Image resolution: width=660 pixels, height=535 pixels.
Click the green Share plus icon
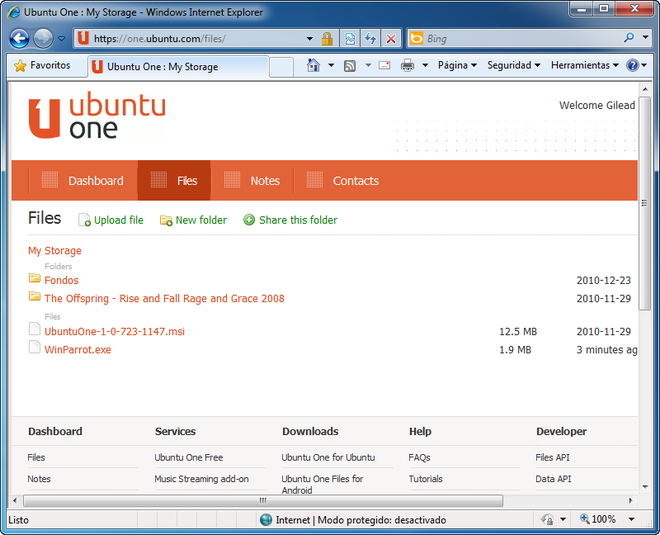249,220
